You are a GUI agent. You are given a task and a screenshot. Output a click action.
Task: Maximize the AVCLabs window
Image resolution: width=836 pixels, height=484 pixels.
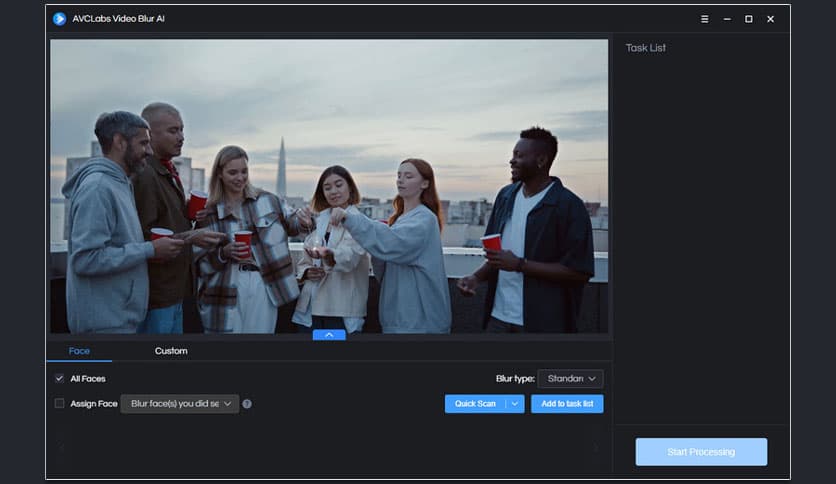(x=749, y=19)
